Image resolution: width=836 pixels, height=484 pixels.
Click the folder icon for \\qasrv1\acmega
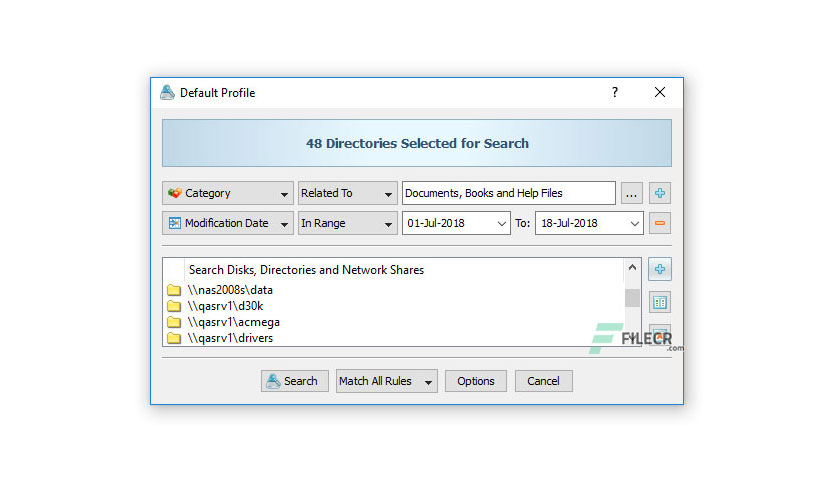click(173, 322)
